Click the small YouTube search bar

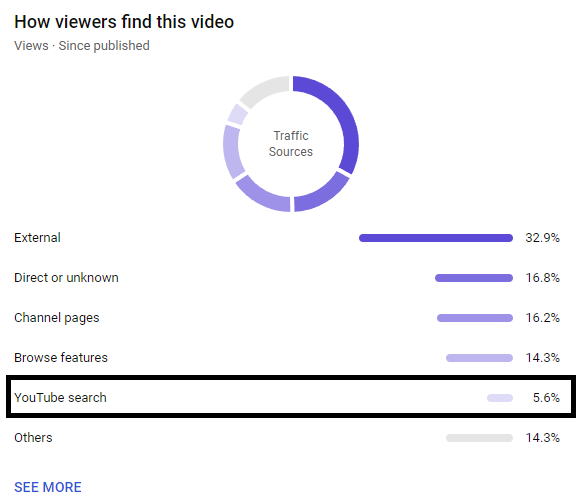[x=500, y=398]
